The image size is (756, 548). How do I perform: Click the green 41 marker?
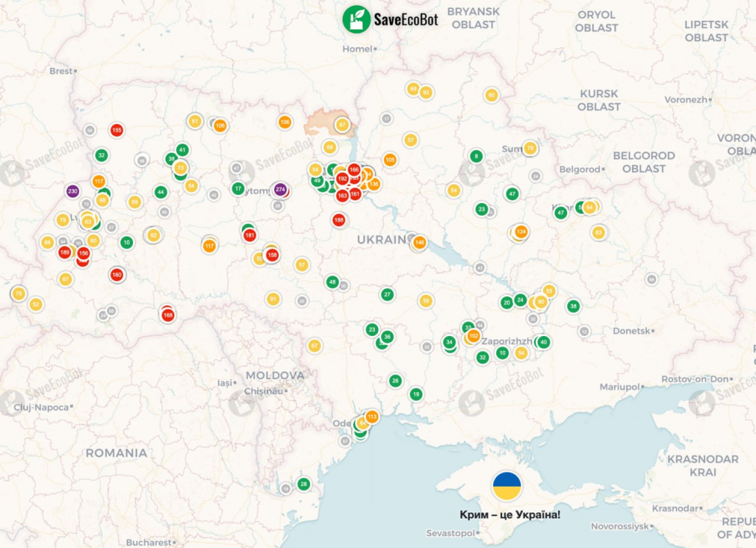pos(182,150)
